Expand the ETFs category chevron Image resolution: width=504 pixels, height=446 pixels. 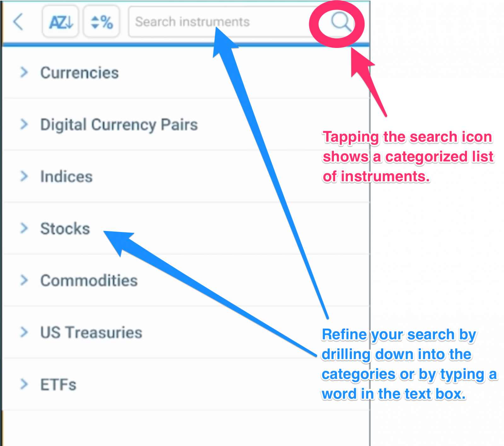click(24, 384)
